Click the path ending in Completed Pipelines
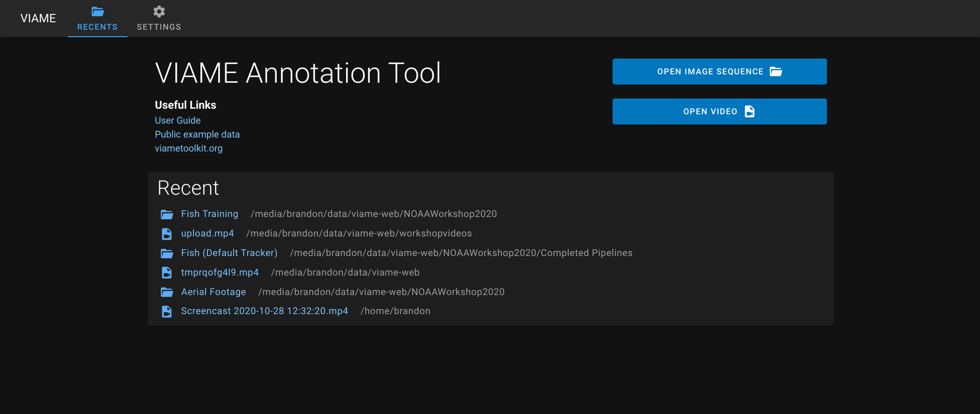This screenshot has width=980, height=414. point(461,253)
